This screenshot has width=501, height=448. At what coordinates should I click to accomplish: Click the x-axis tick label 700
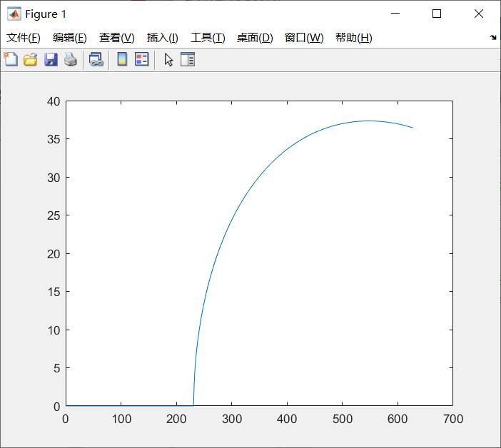(453, 419)
